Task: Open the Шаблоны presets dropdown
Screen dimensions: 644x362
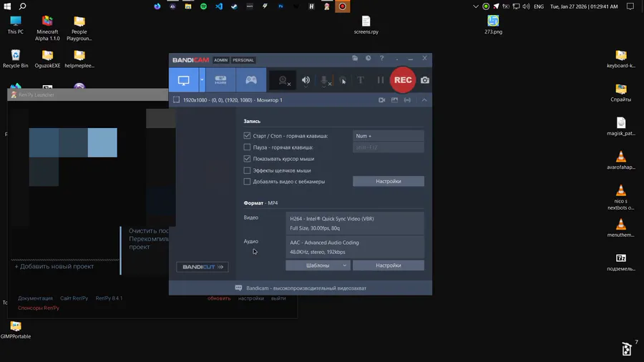Action: pos(318,265)
